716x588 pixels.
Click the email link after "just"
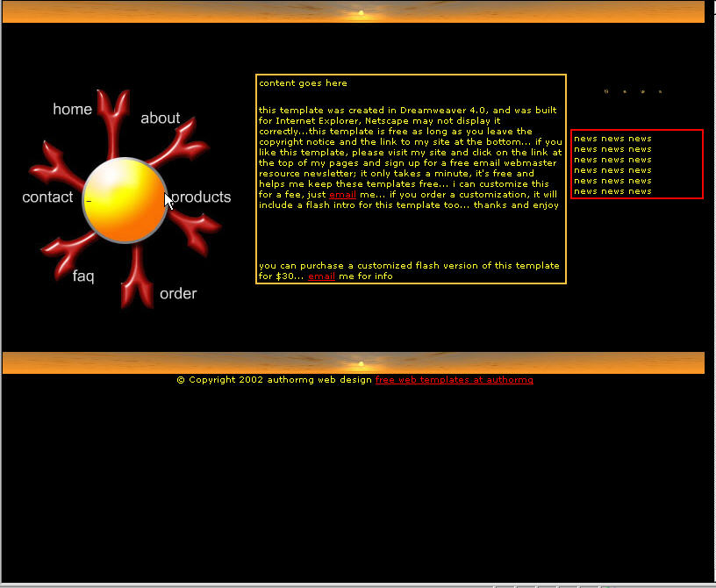tap(342, 195)
